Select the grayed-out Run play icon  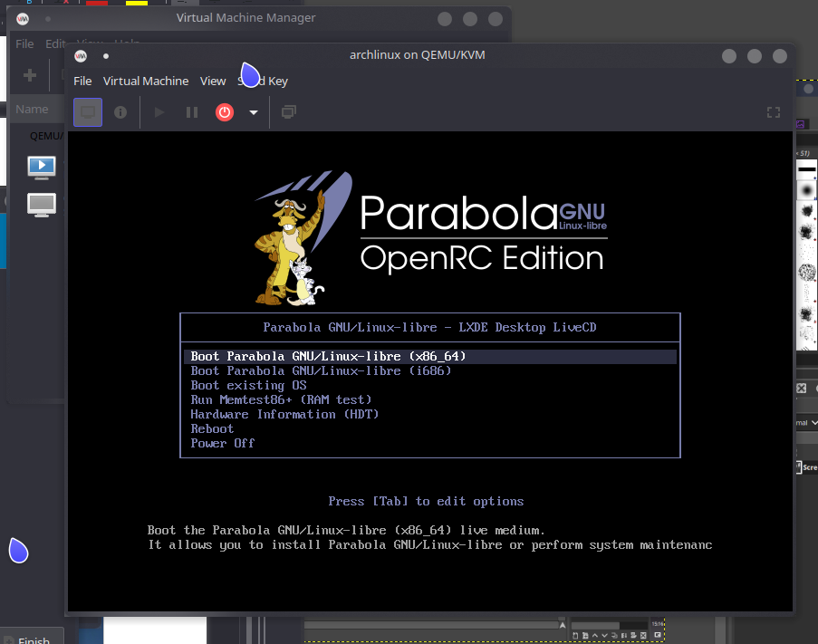pos(159,112)
